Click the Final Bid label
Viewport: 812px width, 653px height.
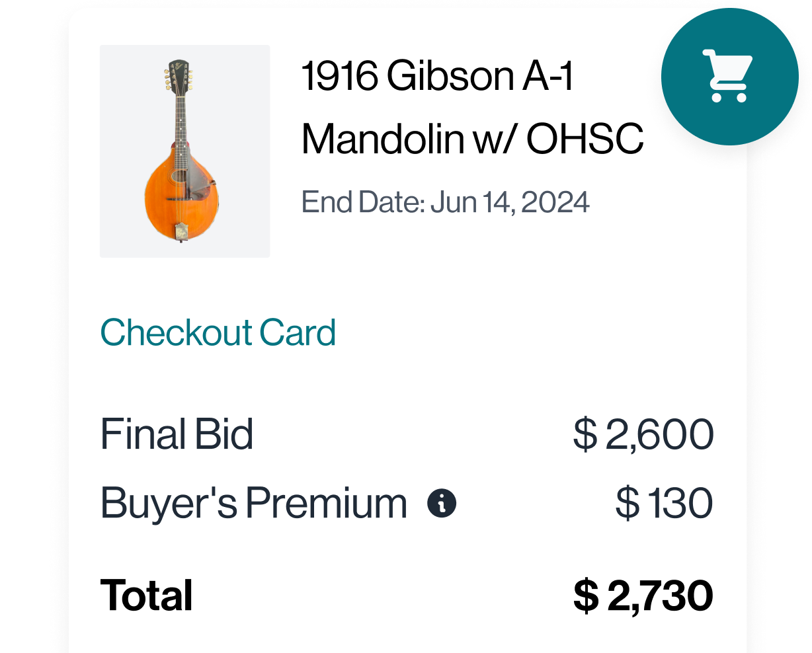[177, 435]
